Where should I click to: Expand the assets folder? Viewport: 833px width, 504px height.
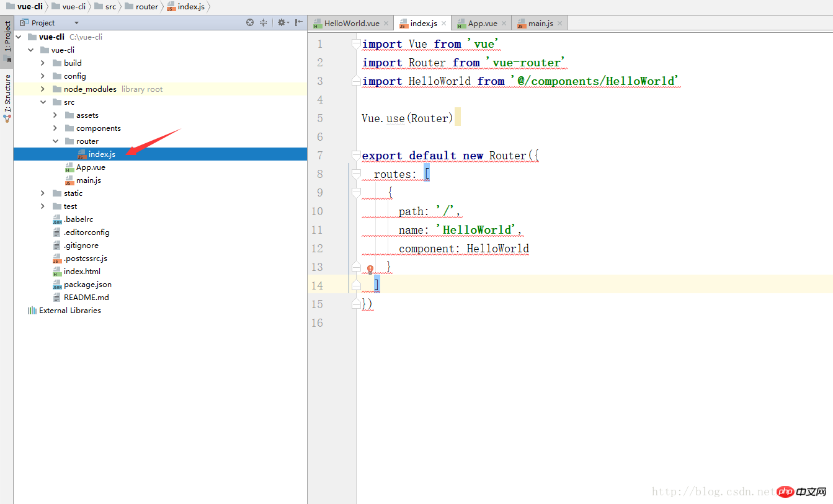coord(55,115)
